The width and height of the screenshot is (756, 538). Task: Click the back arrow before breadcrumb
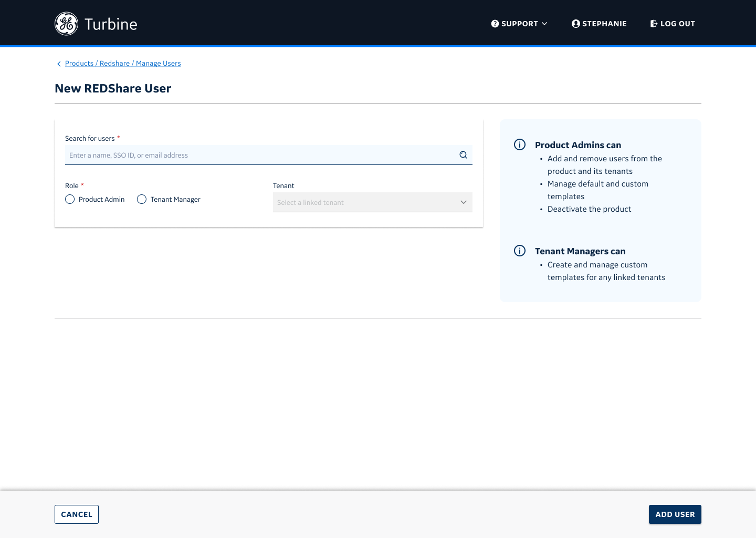(x=59, y=64)
